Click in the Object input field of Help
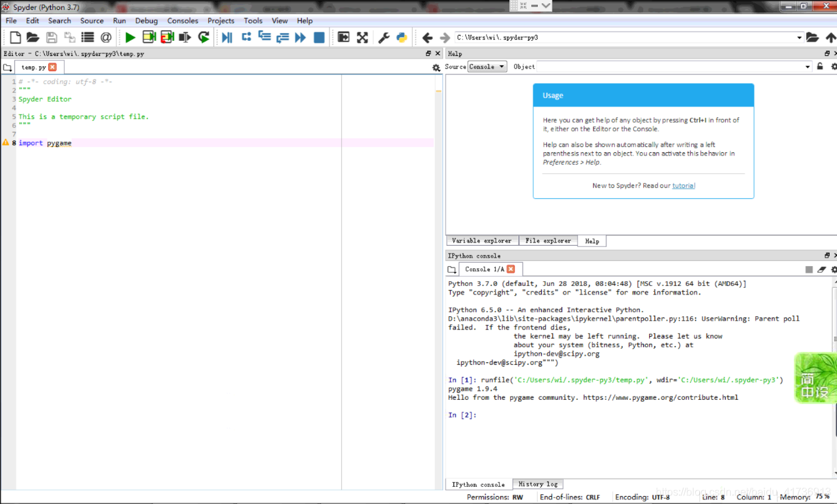The width and height of the screenshot is (837, 504). point(659,67)
